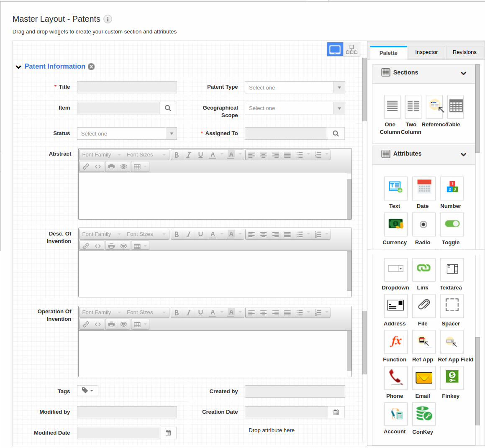Switch to the Inspector tab
485x448 pixels.
pos(426,52)
